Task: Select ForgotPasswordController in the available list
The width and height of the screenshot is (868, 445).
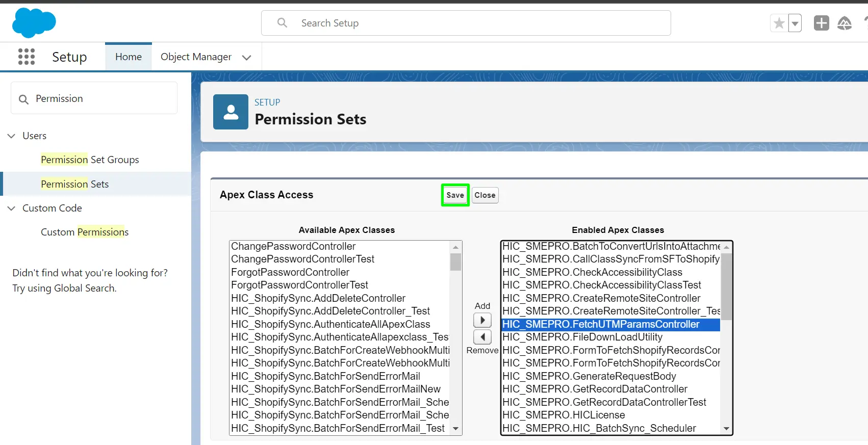Action: 340,272
